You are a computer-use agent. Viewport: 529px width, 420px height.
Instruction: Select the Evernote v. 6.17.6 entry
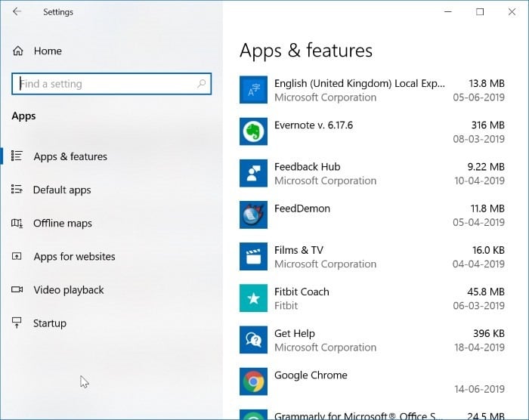(314, 125)
